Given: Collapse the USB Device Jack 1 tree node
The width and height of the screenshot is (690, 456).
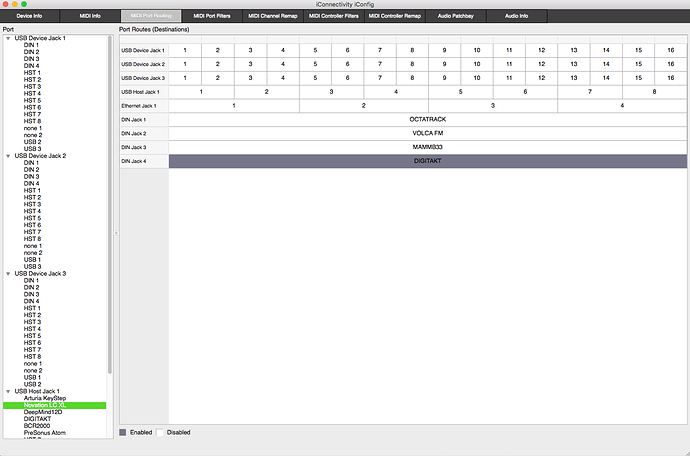Looking at the screenshot, I should pos(8,38).
